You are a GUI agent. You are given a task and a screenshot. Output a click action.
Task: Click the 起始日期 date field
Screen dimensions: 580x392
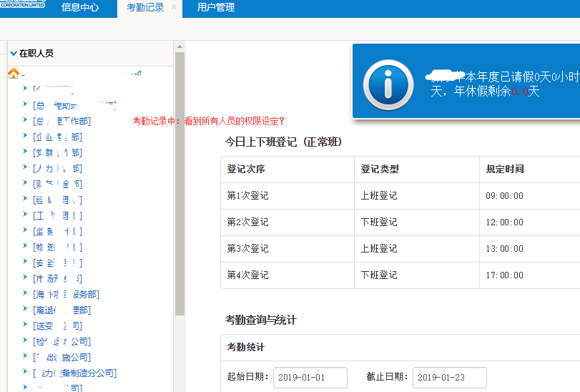point(310,377)
